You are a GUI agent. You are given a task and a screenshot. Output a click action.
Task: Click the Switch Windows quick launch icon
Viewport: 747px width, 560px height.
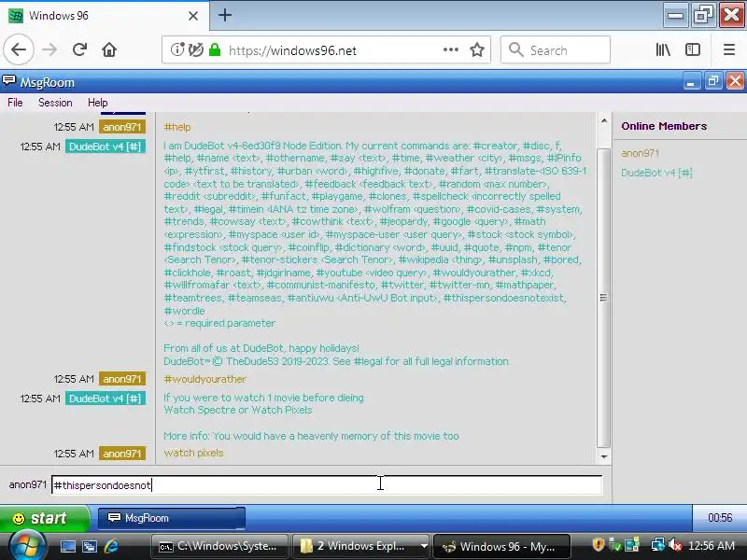click(x=89, y=546)
